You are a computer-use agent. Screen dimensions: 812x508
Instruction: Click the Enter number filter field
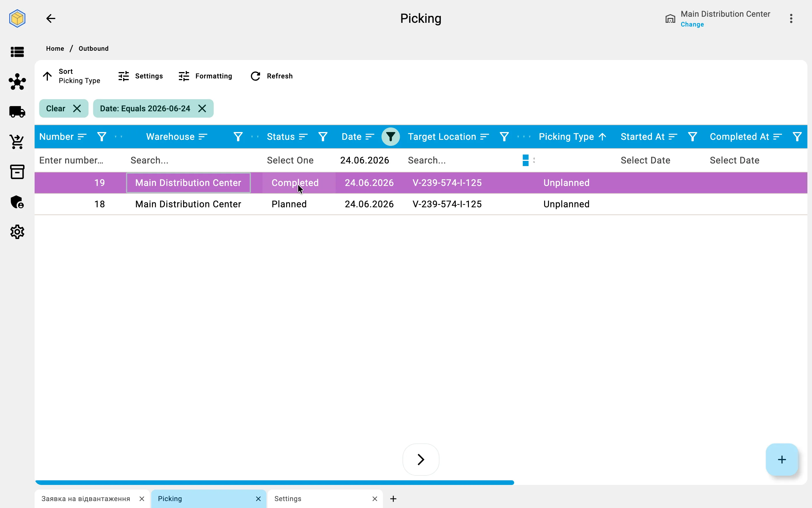(x=80, y=160)
